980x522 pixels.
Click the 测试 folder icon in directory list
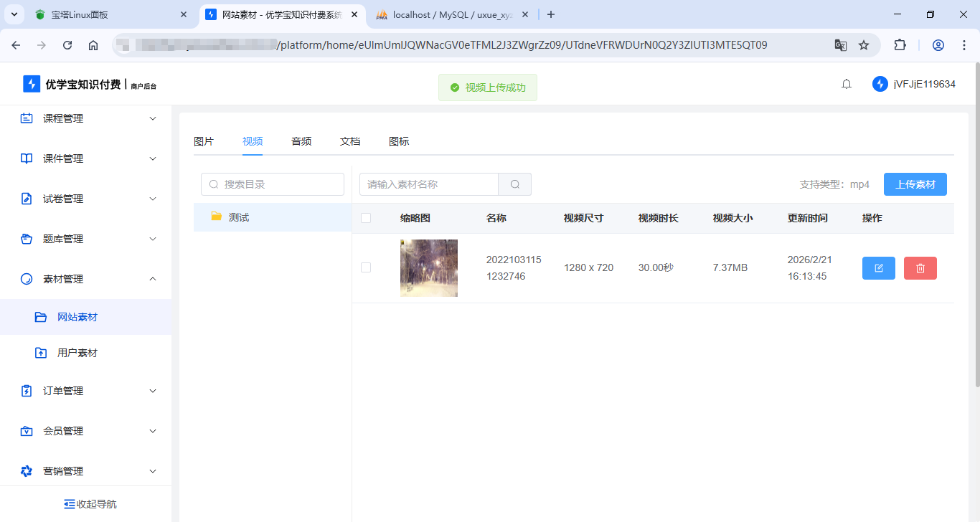click(x=215, y=217)
